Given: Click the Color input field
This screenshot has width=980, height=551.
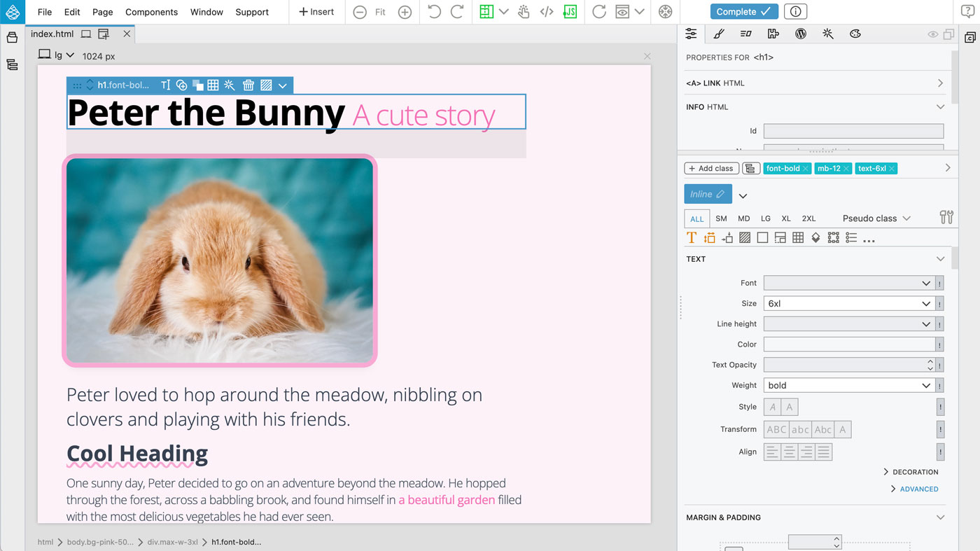Looking at the screenshot, I should pyautogui.click(x=849, y=344).
